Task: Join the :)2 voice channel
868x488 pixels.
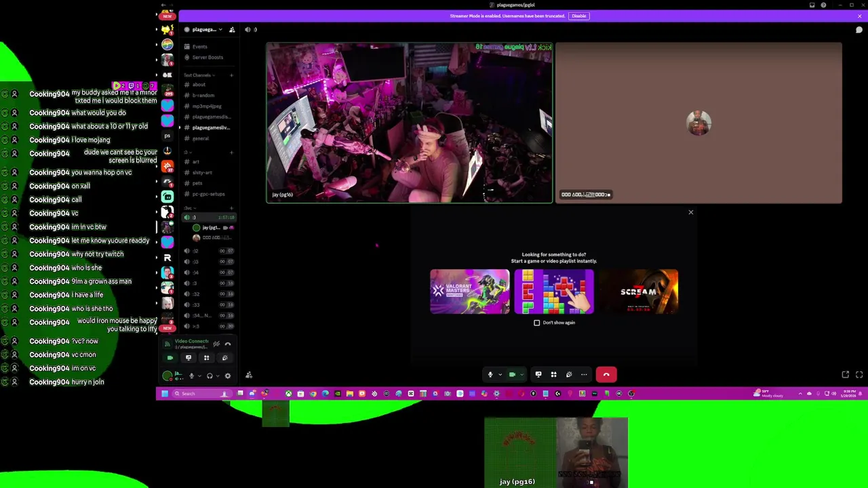Action: point(209,251)
